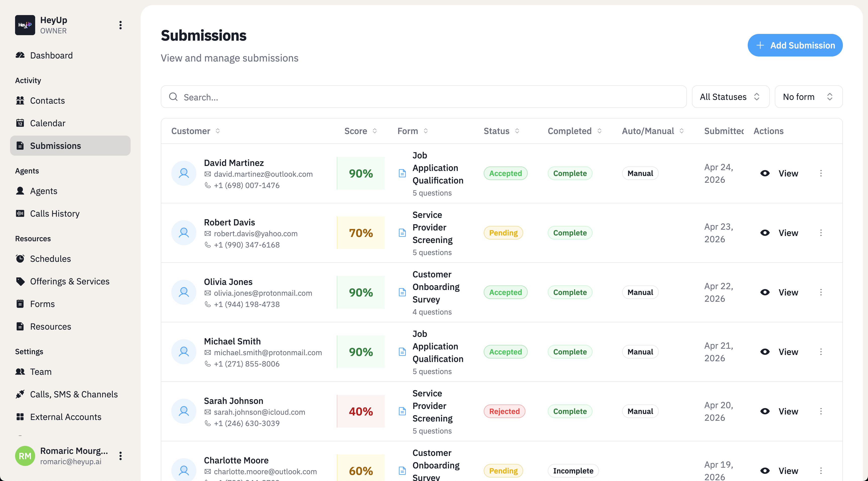Select the Calendar icon in sidebar
Screen dimensions: 868x481
[21, 123]
